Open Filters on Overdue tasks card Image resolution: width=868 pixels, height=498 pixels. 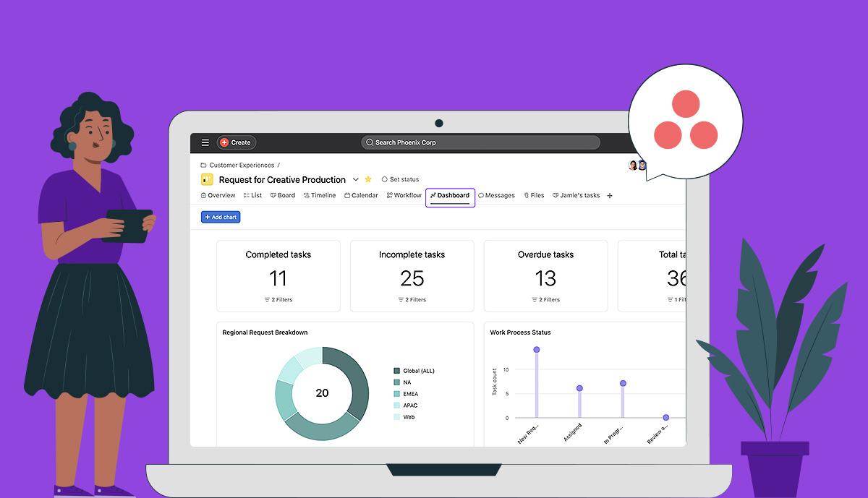click(x=546, y=299)
